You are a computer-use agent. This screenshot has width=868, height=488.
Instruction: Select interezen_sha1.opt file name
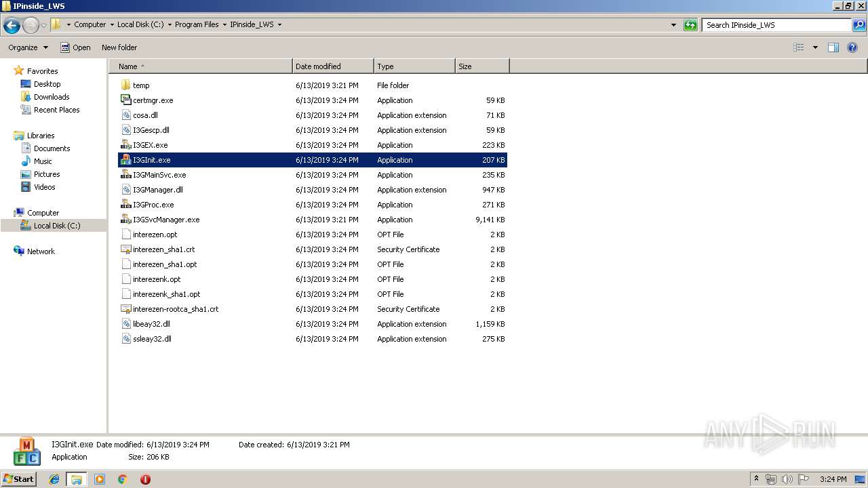(165, 264)
